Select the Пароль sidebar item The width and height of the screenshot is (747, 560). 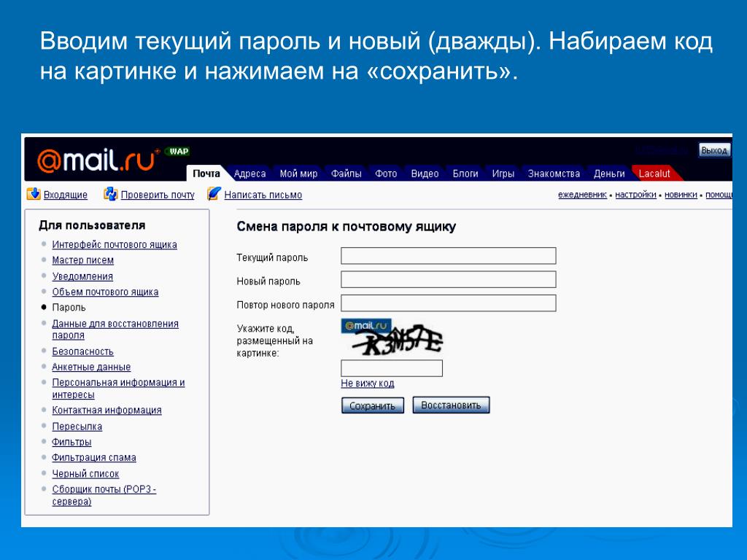click(69, 308)
